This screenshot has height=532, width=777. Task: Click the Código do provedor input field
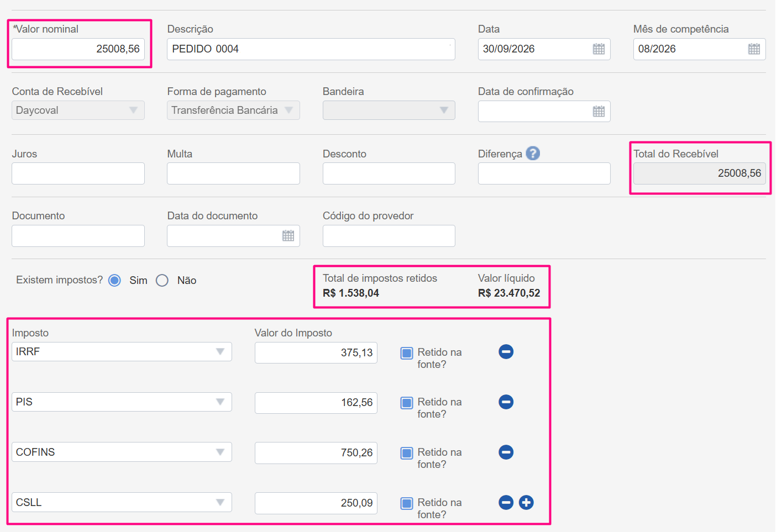click(389, 236)
